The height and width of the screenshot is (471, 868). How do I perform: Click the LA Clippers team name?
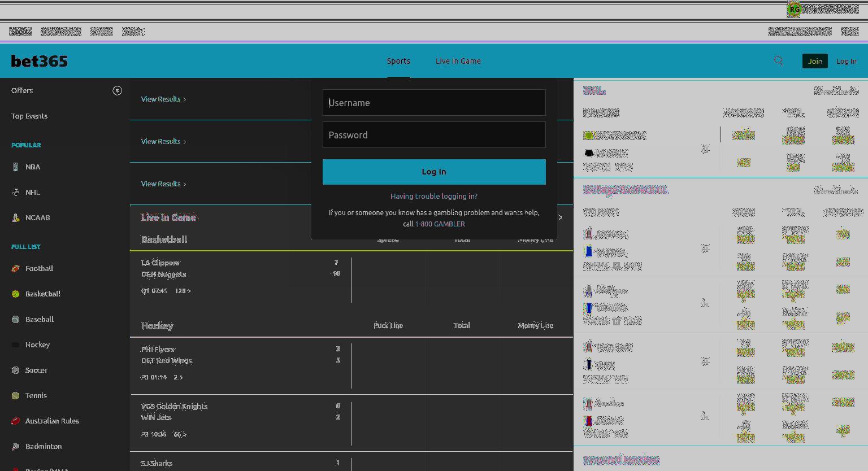[x=160, y=263]
